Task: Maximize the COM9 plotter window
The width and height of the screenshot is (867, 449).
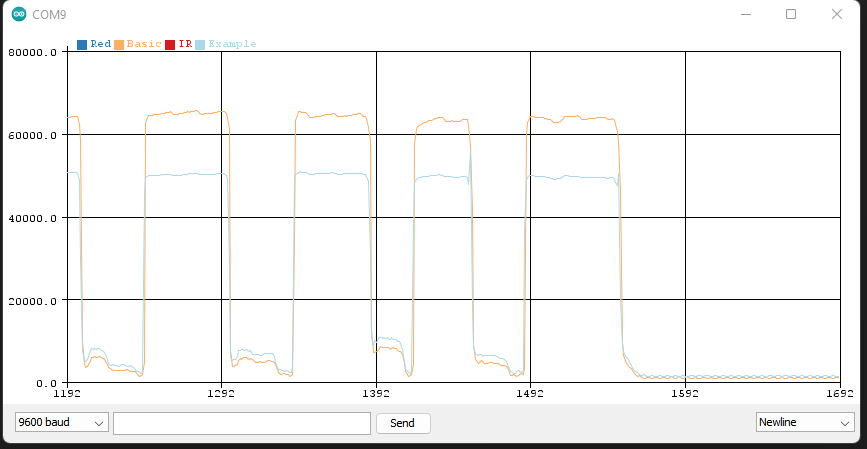Action: [x=791, y=14]
